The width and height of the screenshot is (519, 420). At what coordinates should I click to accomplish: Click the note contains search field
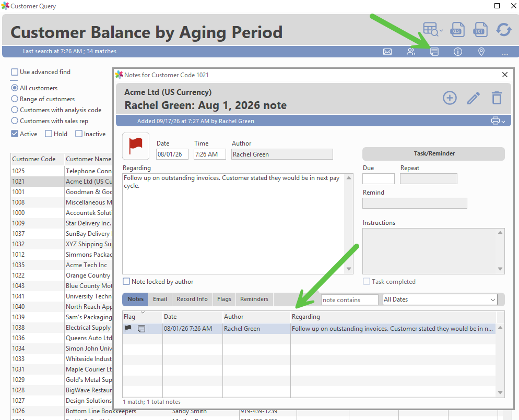click(349, 299)
